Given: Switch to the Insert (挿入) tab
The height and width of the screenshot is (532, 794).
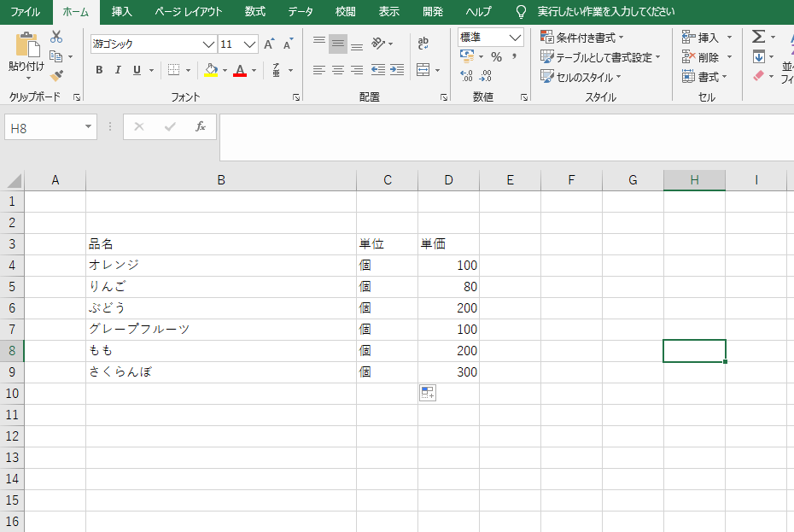Looking at the screenshot, I should click(121, 12).
